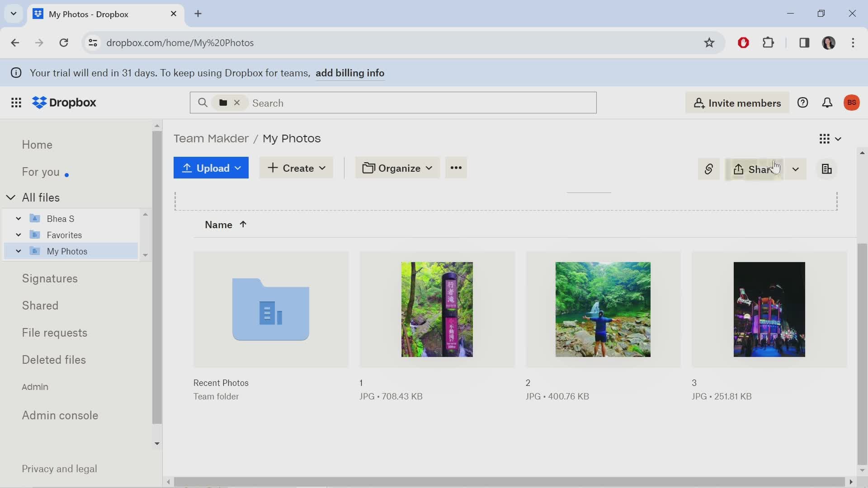The image size is (868, 488).
Task: Toggle the browser side panel
Action: pos(804,43)
